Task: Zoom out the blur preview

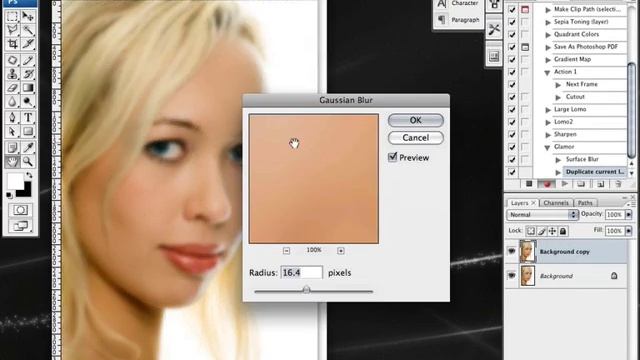Action: [x=287, y=251]
